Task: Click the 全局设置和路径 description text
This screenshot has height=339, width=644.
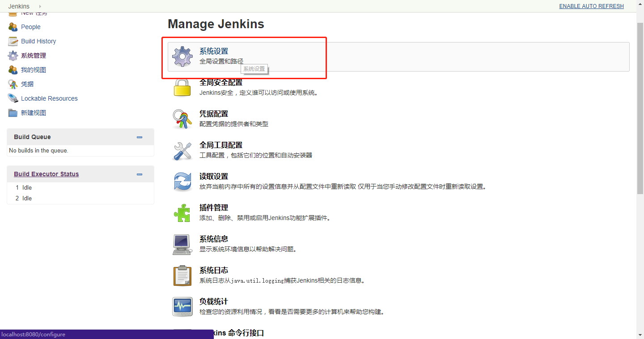Action: [221, 61]
